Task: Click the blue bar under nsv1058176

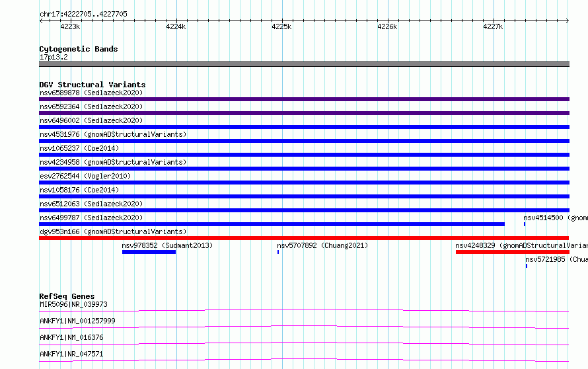Action: pos(304,196)
